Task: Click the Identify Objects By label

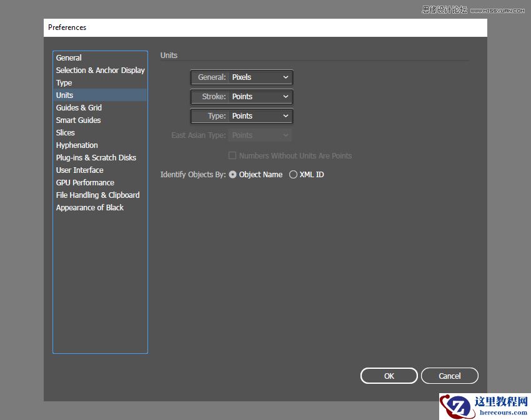Action: click(192, 175)
